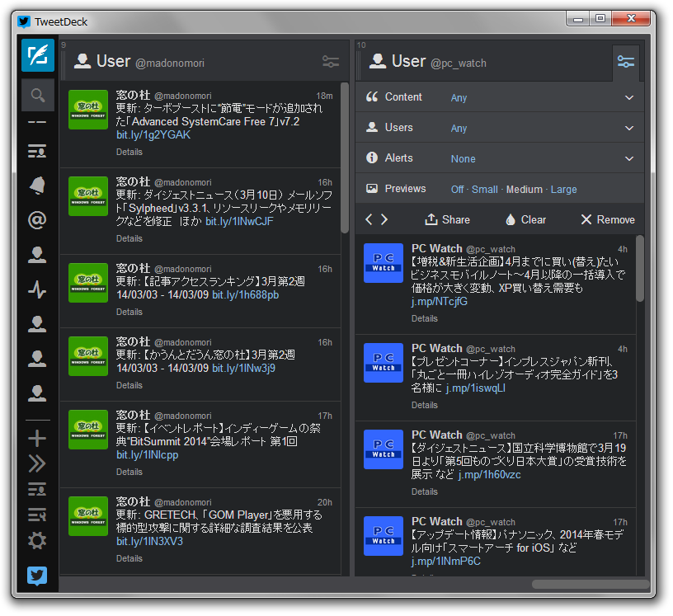Open filter settings for the pc_watch column
Image resolution: width=673 pixels, height=616 pixels.
tap(626, 62)
